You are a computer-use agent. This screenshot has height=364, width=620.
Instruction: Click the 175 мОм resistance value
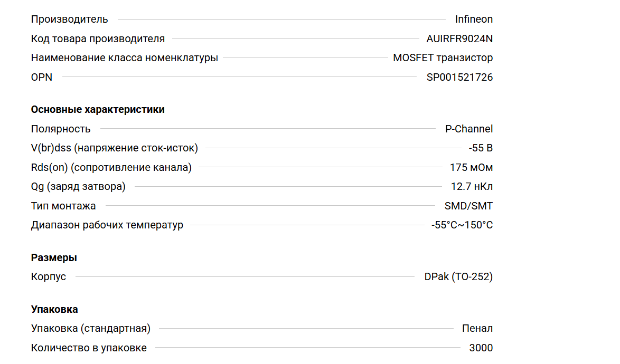(x=471, y=168)
